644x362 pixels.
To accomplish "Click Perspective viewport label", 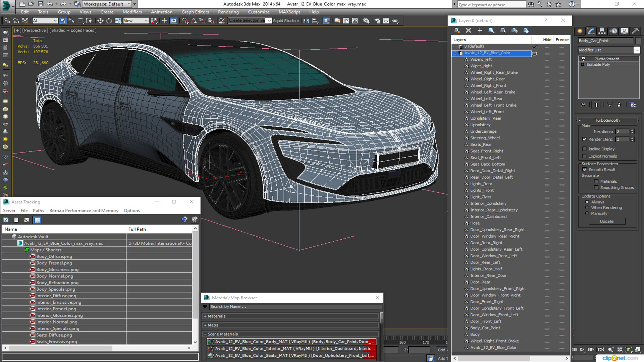I will (x=35, y=30).
